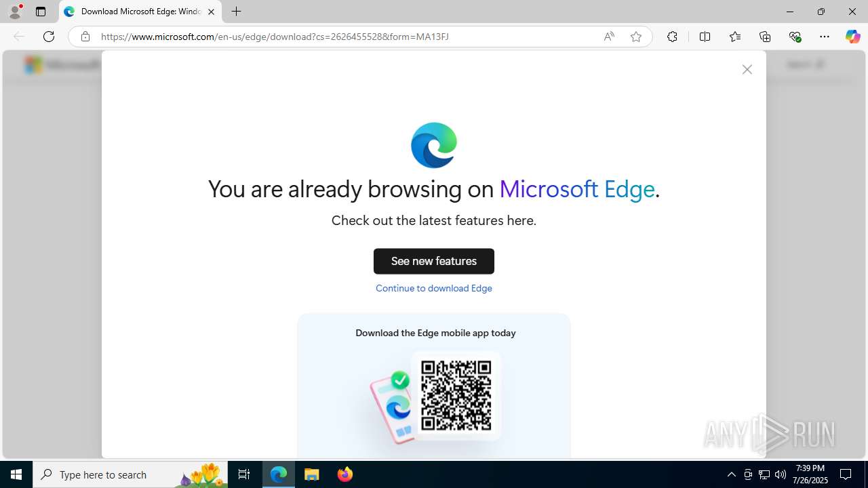This screenshot has width=868, height=488.
Task: Open the Extensions puzzle icon
Action: 672,37
